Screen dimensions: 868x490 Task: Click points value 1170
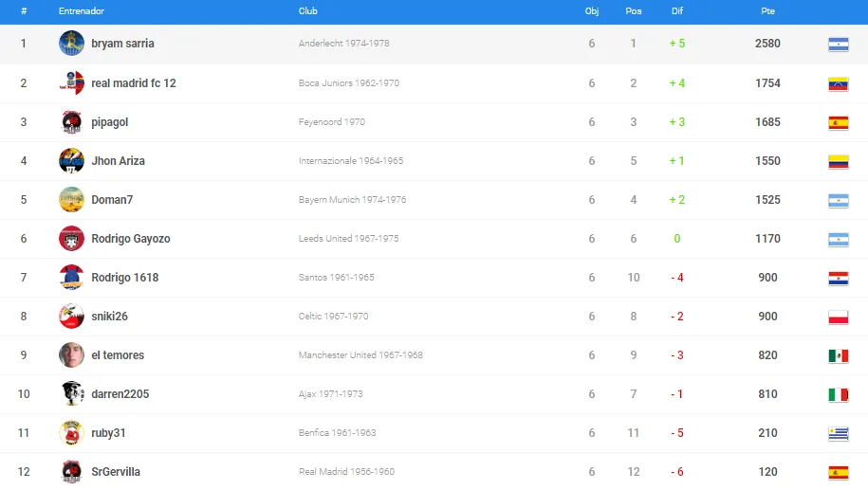click(767, 238)
